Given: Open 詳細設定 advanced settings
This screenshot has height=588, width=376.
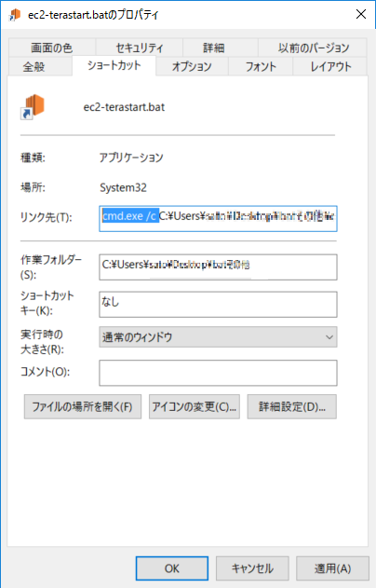Looking at the screenshot, I should 291,406.
